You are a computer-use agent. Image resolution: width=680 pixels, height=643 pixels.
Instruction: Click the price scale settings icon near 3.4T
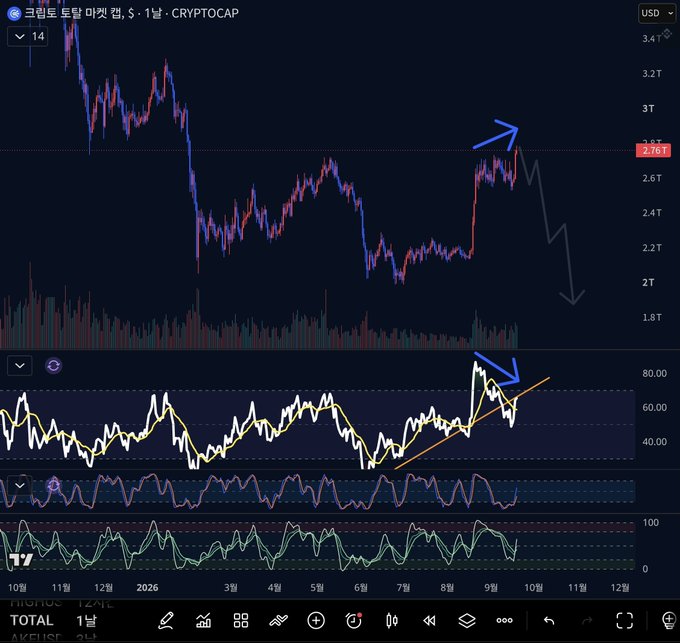point(667,34)
